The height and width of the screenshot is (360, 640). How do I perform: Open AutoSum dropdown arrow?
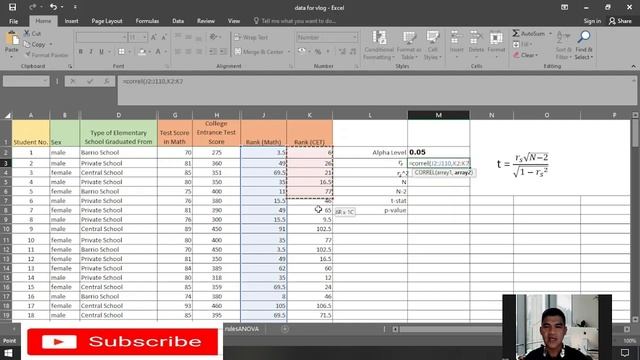(550, 33)
